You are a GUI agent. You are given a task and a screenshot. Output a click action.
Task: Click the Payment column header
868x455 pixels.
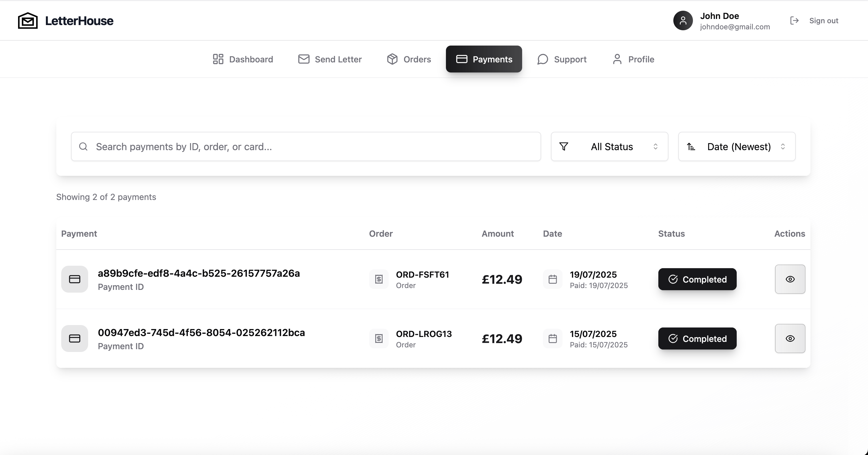tap(79, 234)
